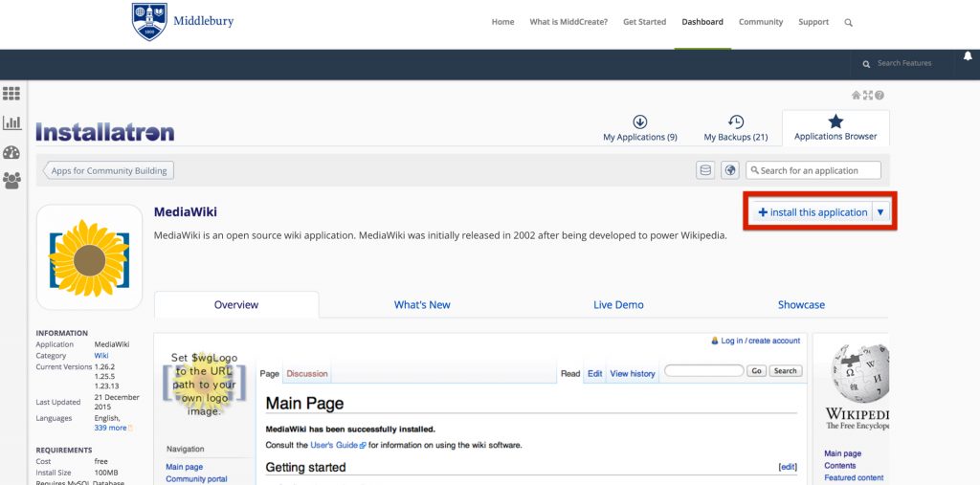
Task: Click the wiki demo search input box
Action: point(703,370)
